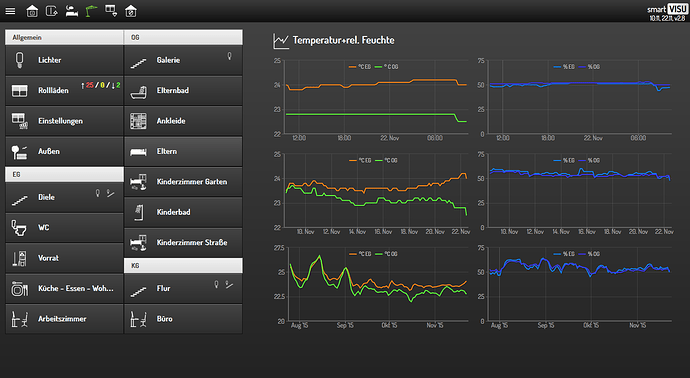This screenshot has width=690, height=378.
Task: Toggle the % OG legend in top humidity chart
Action: (x=590, y=67)
